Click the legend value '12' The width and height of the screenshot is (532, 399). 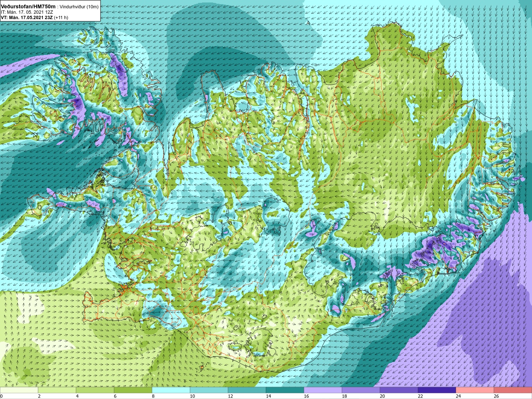tap(230, 396)
